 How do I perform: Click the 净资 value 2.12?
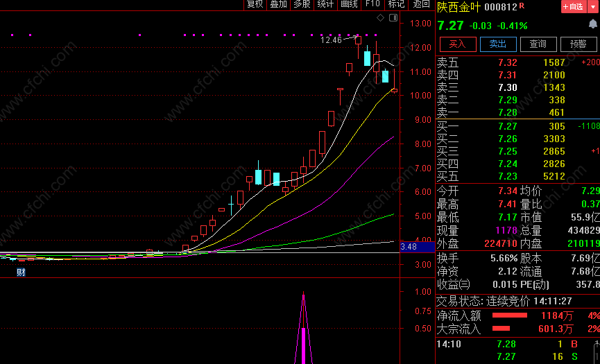(x=507, y=272)
